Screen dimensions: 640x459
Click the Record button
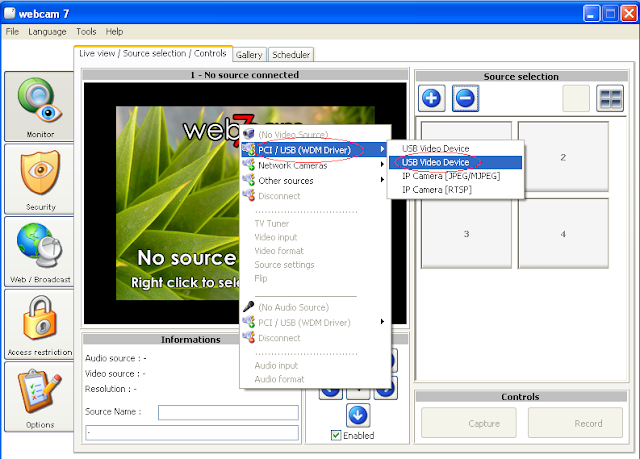pyautogui.click(x=576, y=423)
